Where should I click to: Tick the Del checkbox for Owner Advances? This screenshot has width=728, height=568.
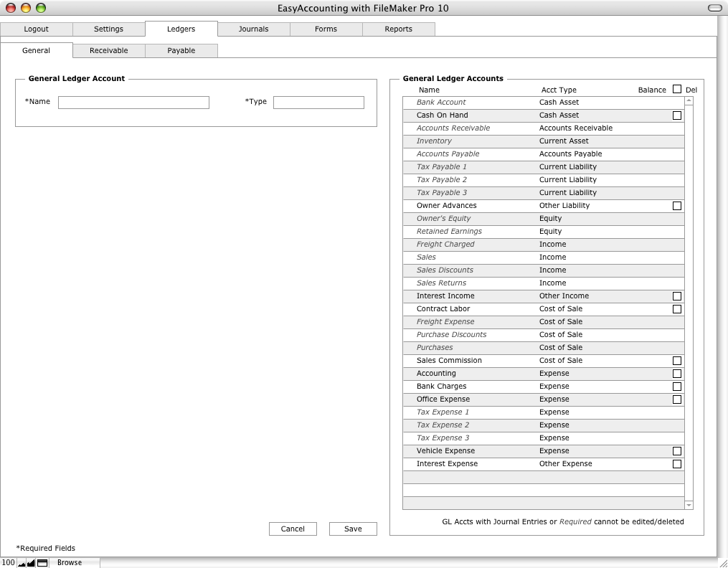pyautogui.click(x=677, y=206)
